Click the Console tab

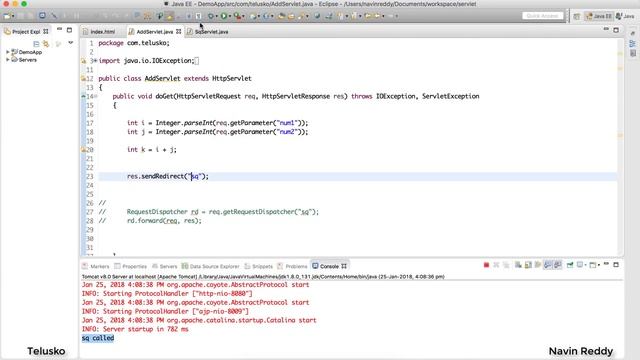tap(329, 266)
